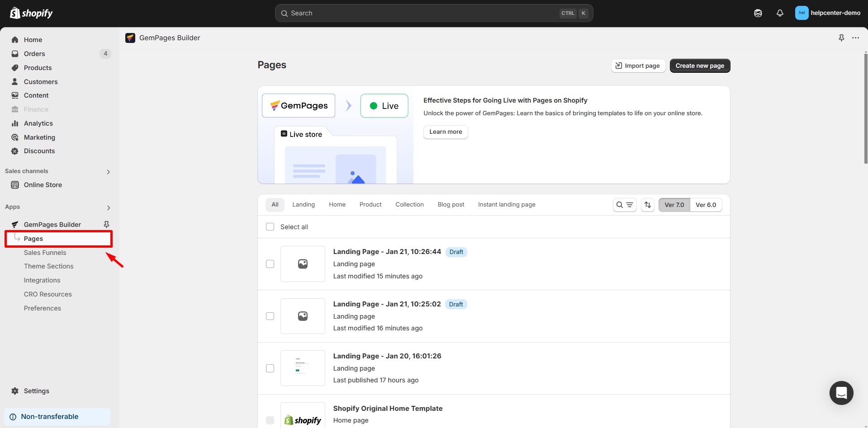Check the Select all checkbox
Image resolution: width=868 pixels, height=428 pixels.
(270, 227)
